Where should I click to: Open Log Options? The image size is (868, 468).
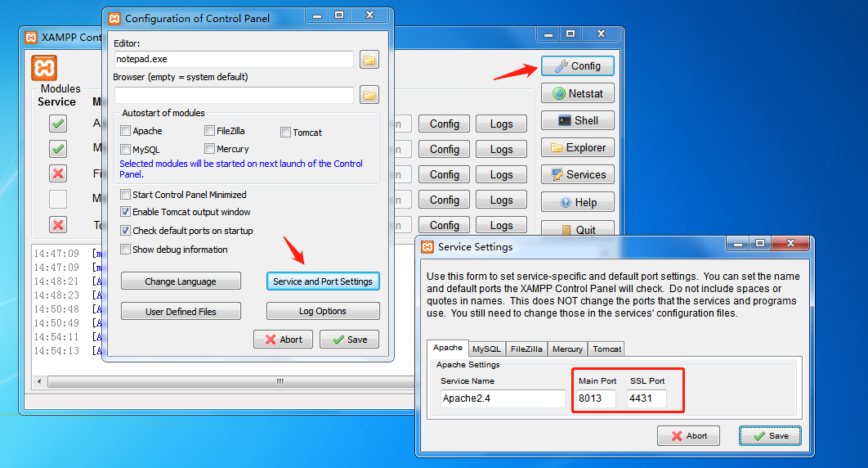click(323, 311)
